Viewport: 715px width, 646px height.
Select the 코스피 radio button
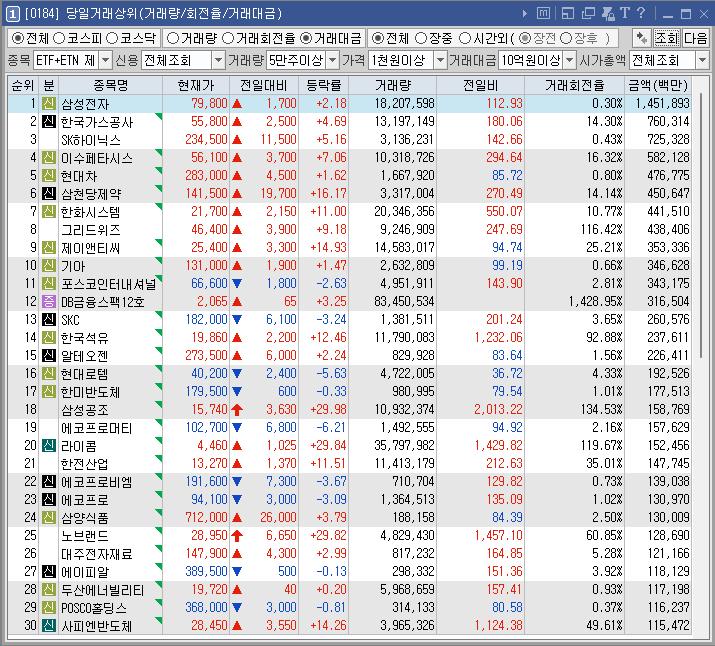coord(59,38)
